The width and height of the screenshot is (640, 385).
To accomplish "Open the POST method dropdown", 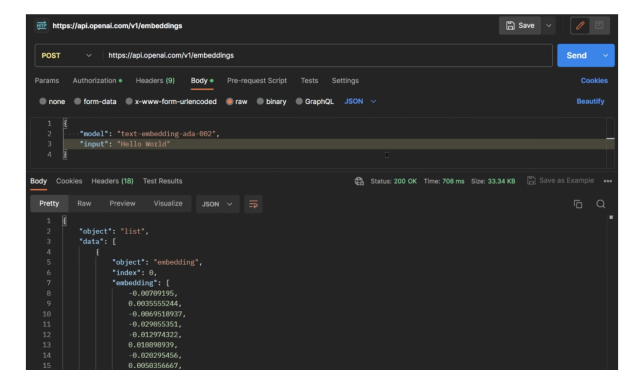I will pyautogui.click(x=67, y=56).
